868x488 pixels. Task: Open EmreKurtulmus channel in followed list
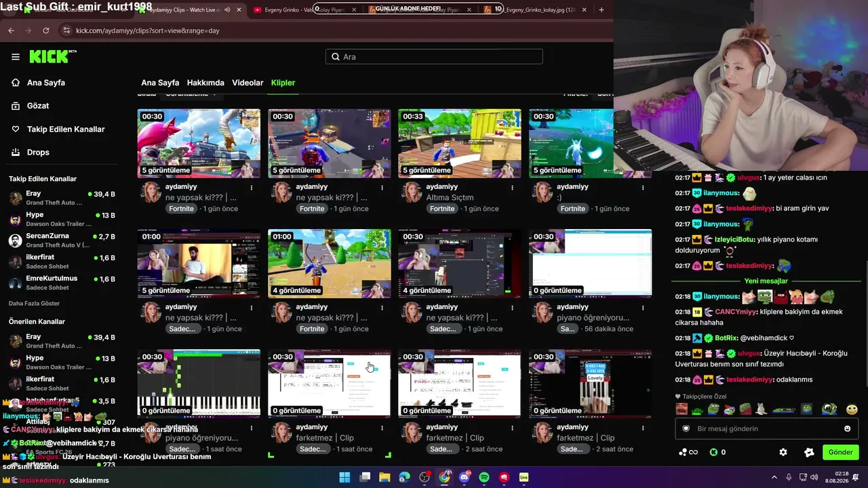[x=61, y=283]
